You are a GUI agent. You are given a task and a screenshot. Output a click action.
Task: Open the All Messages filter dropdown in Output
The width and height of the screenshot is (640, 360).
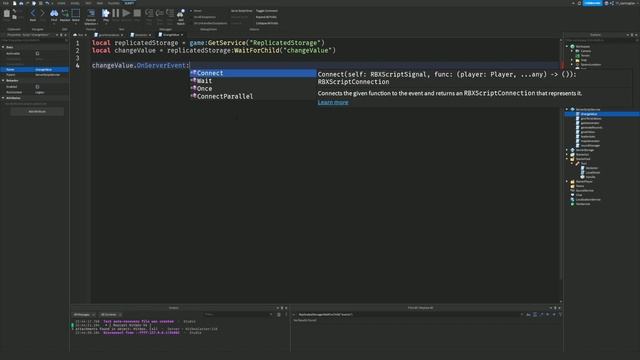click(x=84, y=315)
